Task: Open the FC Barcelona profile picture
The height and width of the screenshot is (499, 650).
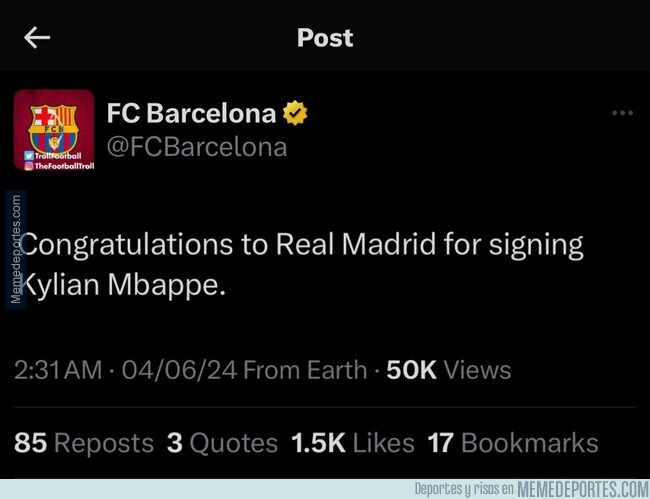Action: (x=54, y=130)
